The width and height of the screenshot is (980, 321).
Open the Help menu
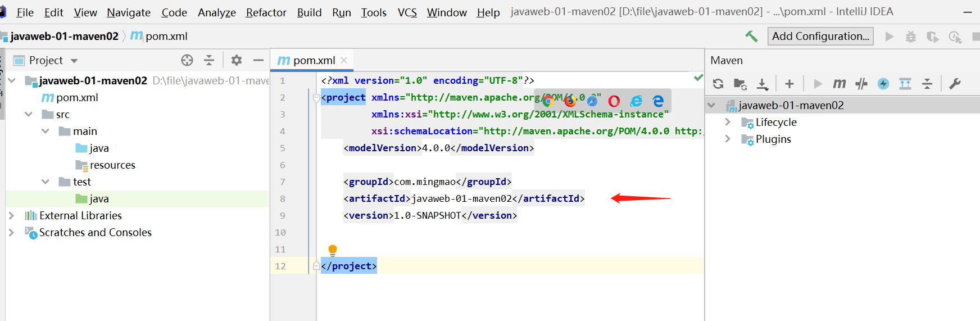tap(488, 12)
